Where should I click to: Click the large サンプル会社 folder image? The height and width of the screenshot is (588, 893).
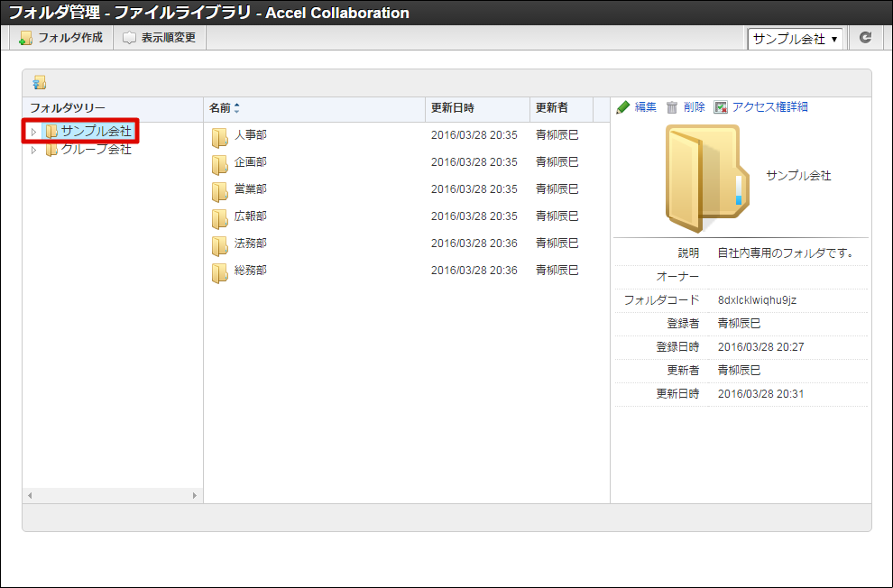(x=707, y=179)
